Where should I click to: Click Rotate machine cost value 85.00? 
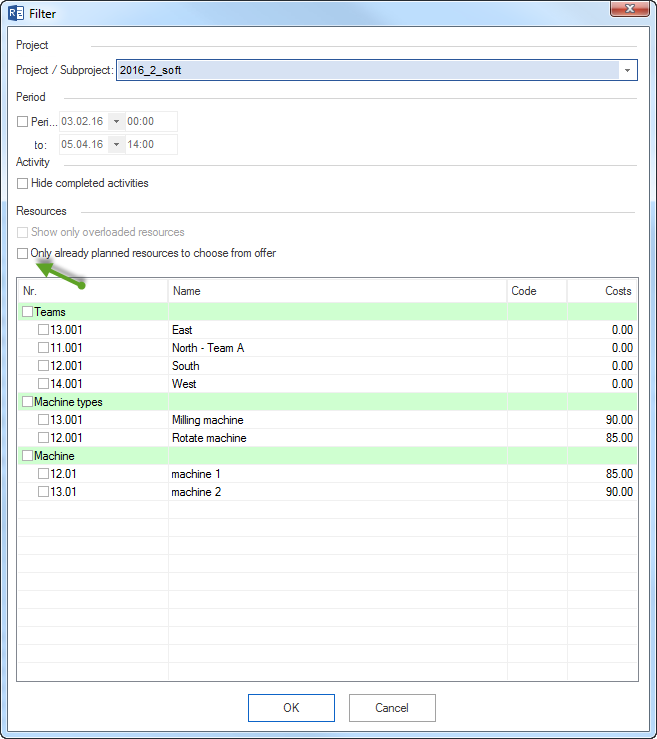click(619, 438)
